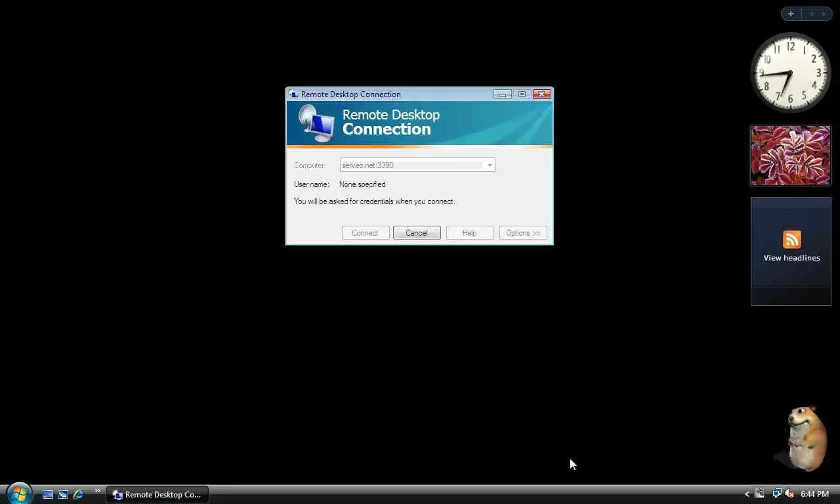Click the Connect button
Image resolution: width=840 pixels, height=504 pixels.
[365, 233]
